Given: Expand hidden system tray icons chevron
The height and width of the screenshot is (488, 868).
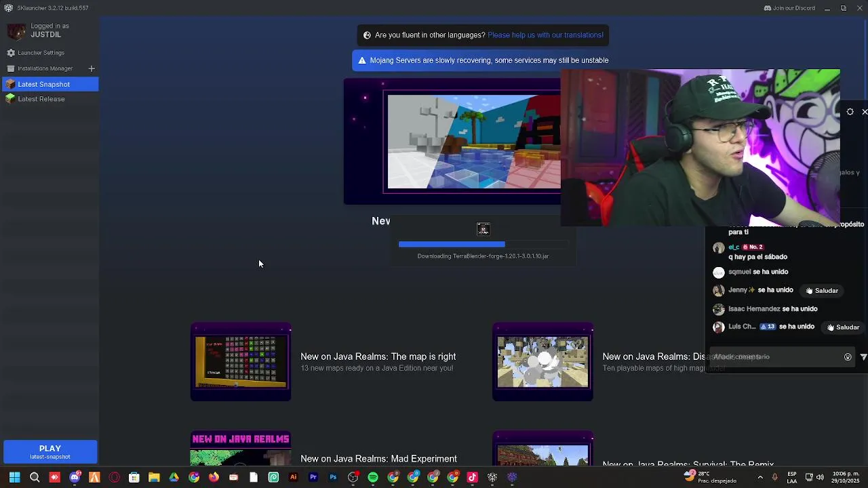Looking at the screenshot, I should coord(760,477).
